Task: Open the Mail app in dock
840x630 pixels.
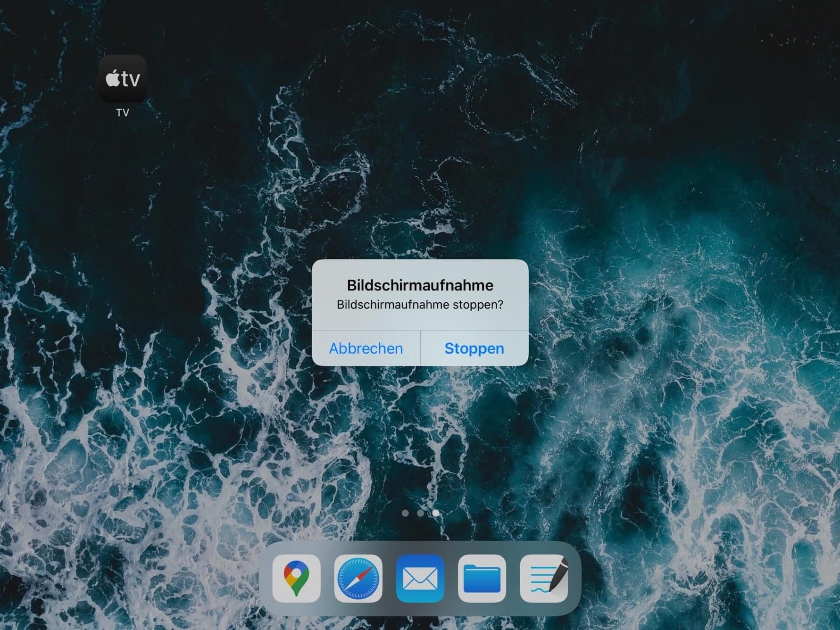Action: (420, 578)
